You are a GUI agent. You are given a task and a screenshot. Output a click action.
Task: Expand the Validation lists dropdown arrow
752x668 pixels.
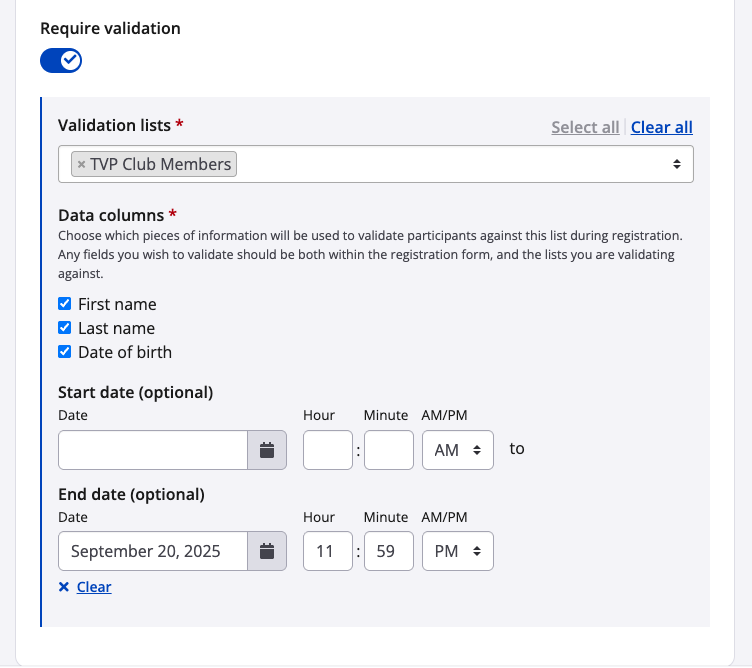[677, 164]
